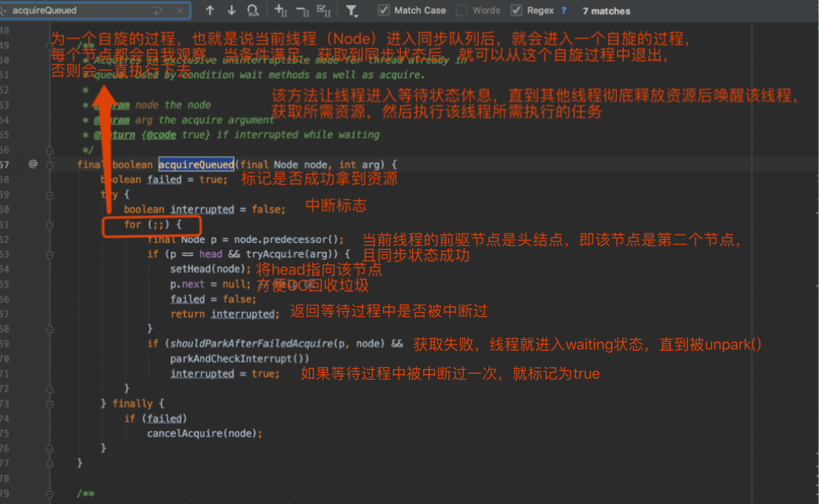Viewport: 819px width, 504px height.
Task: Select all occurrences icon
Action: point(324,10)
